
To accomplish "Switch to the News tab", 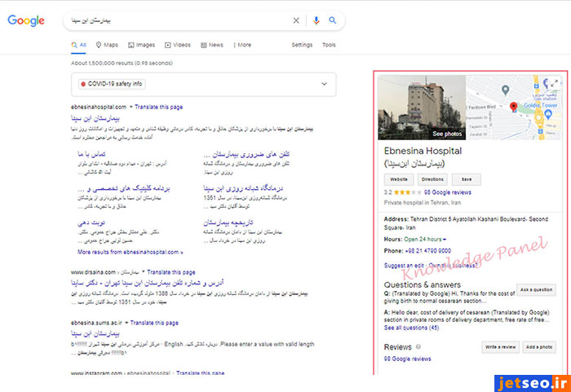I will coord(212,45).
